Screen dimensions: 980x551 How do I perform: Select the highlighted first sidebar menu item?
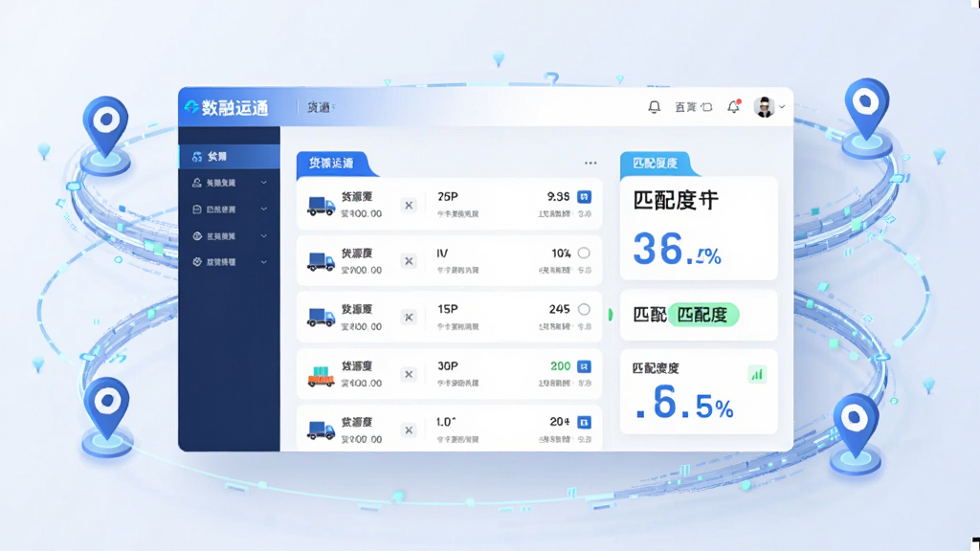(230, 156)
